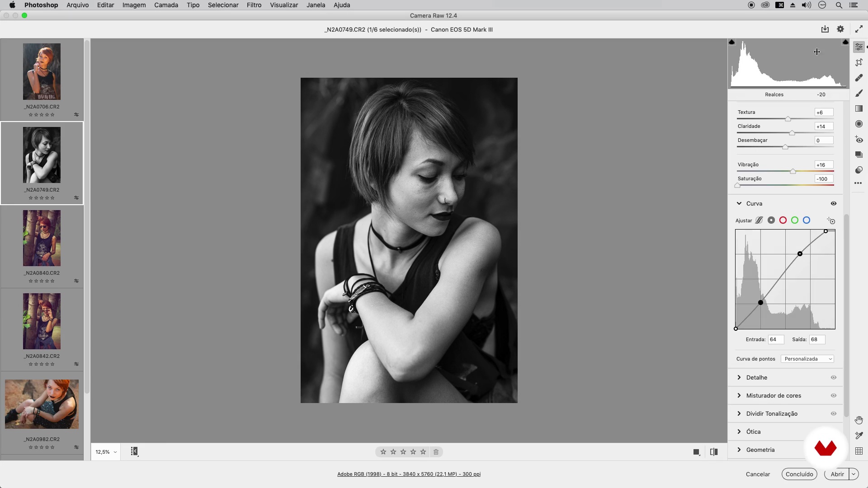
Task: Open Camera Raw preferences gear
Action: pos(840,29)
